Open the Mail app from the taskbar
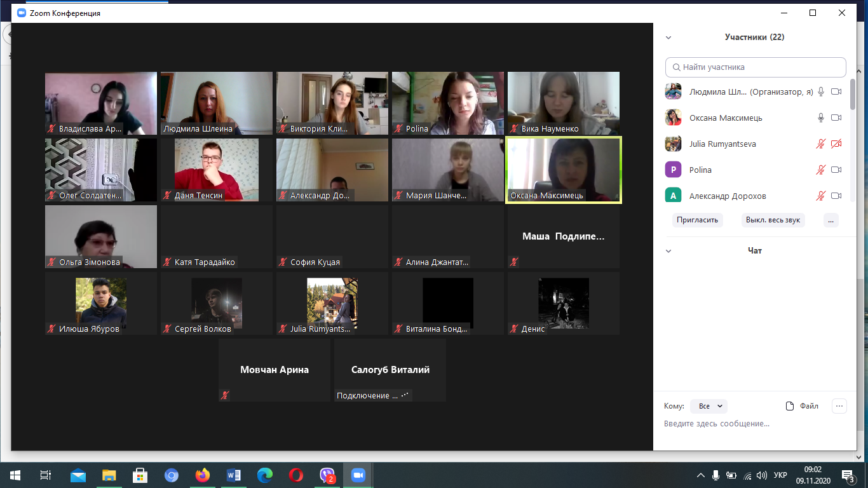 pyautogui.click(x=78, y=475)
